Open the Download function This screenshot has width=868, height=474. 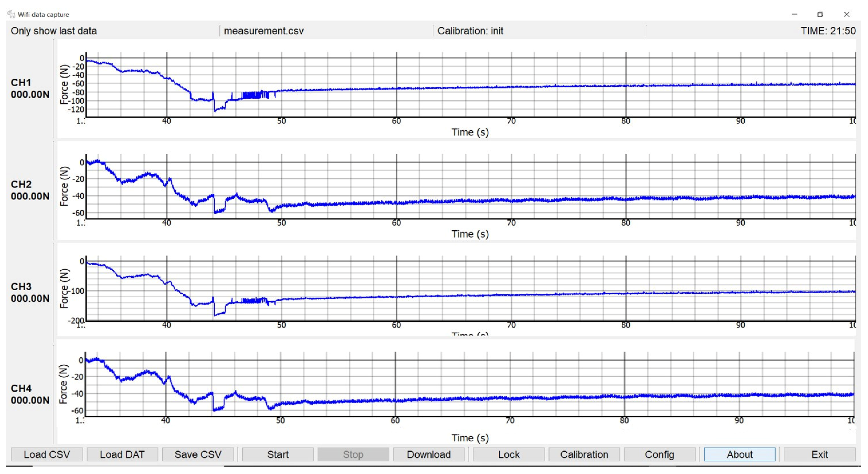tap(429, 454)
